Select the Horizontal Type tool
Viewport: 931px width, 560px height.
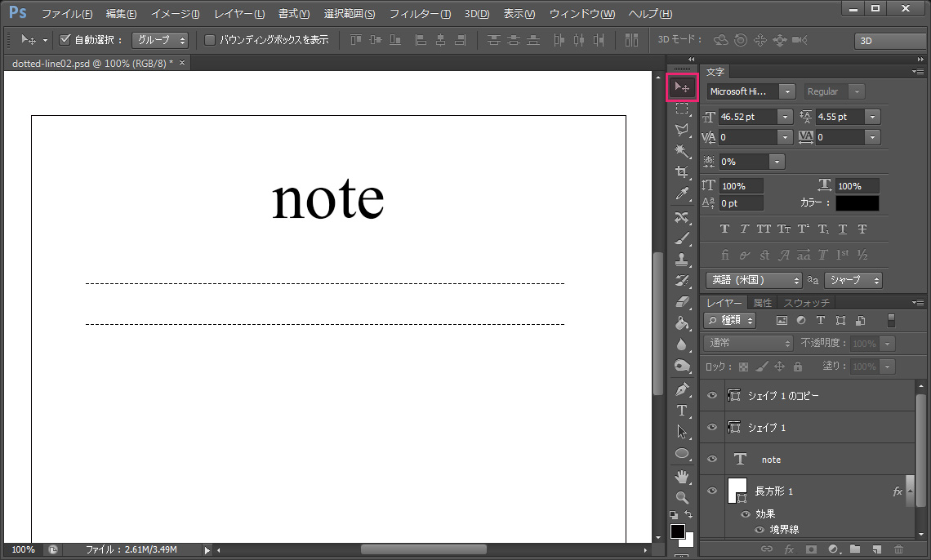(682, 411)
